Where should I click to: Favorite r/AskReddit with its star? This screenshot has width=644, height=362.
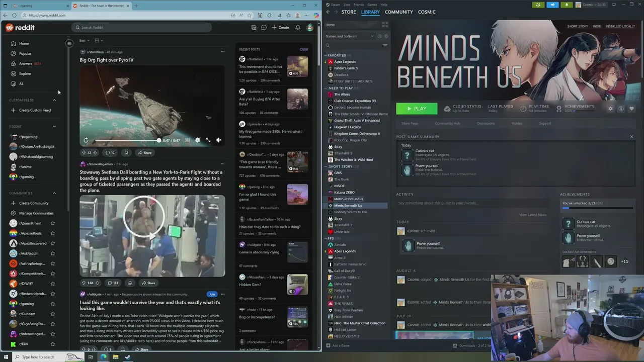[x=52, y=253]
